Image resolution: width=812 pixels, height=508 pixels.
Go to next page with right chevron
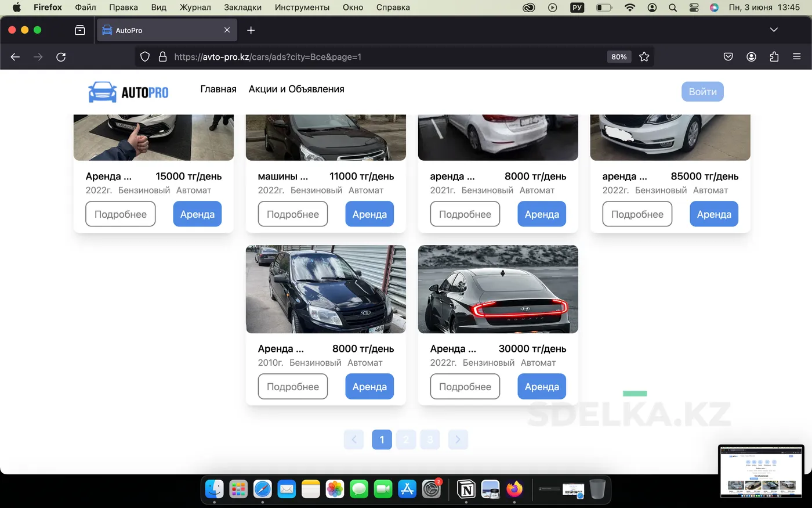[458, 439]
